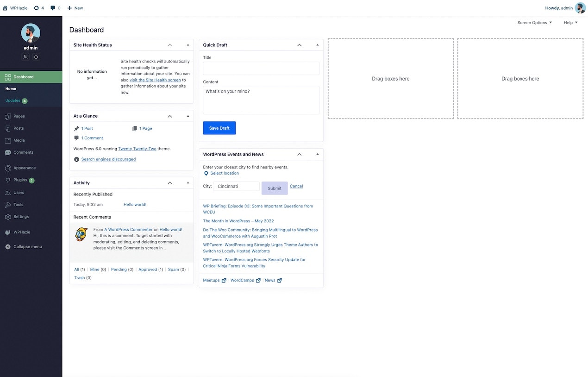Click the Quick Draft chevron up arrow
The height and width of the screenshot is (377, 588).
(300, 45)
